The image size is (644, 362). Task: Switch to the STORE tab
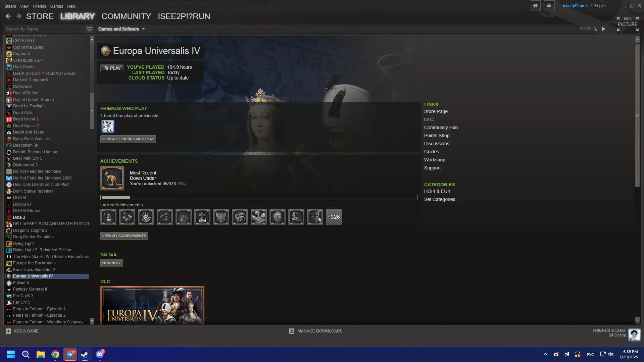point(40,16)
